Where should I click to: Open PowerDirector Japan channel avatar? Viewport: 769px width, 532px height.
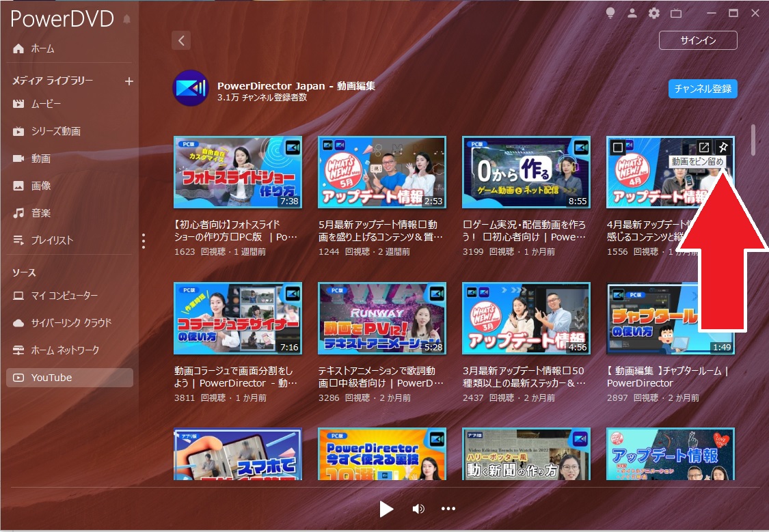(191, 88)
